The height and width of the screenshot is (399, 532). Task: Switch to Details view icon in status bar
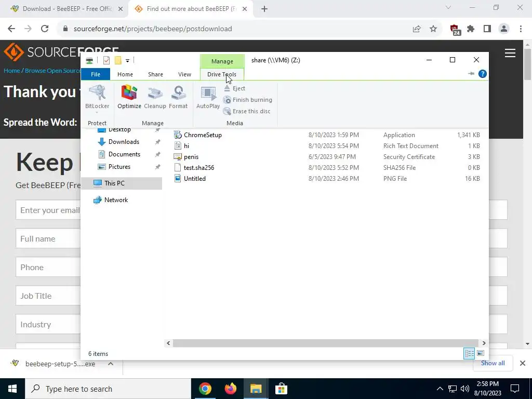(469, 353)
